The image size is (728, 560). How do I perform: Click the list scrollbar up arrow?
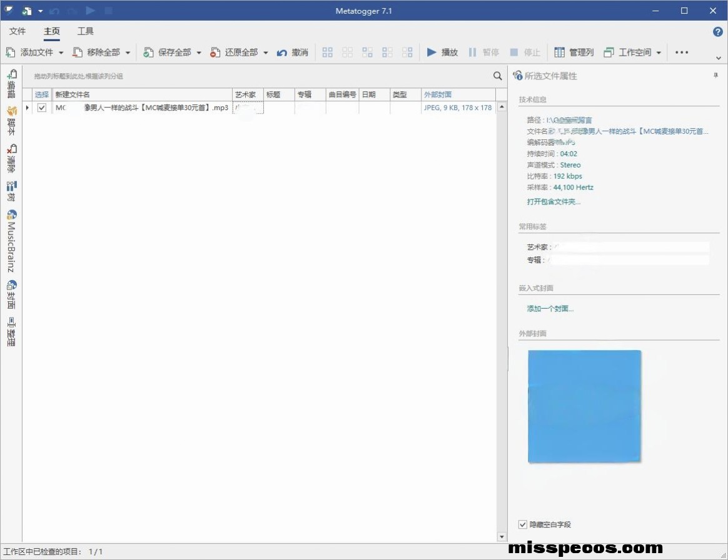502,107
